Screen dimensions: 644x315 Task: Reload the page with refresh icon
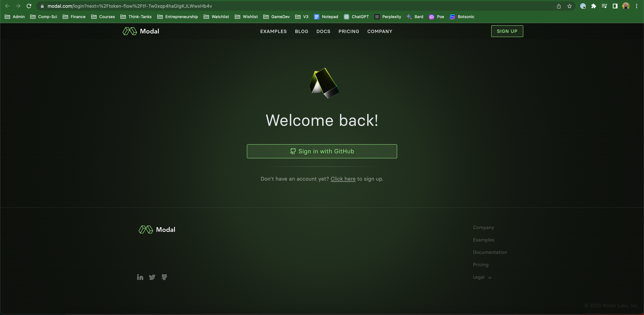coord(29,6)
